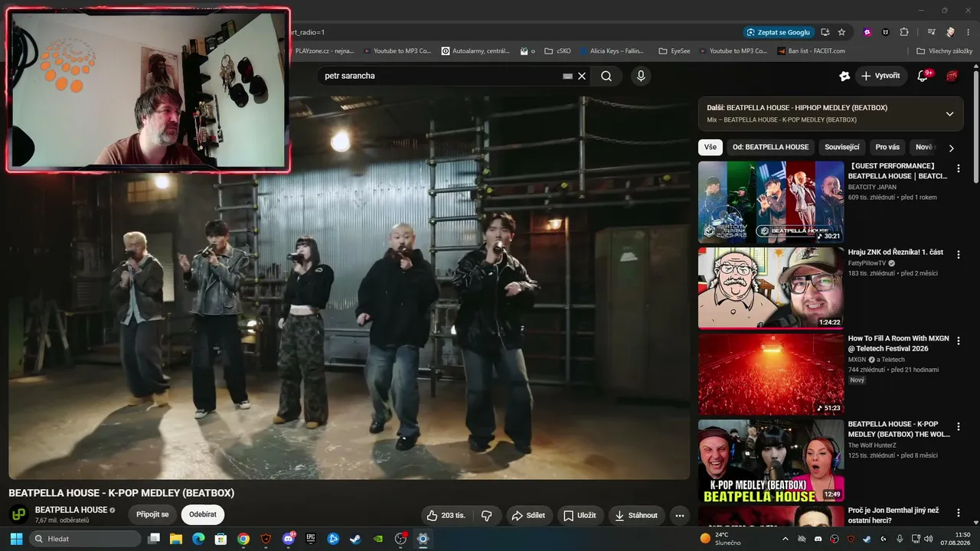980x551 pixels.
Task: Open The Wolf HunterZ K-POP MEDLEY thumbnail
Action: (771, 461)
